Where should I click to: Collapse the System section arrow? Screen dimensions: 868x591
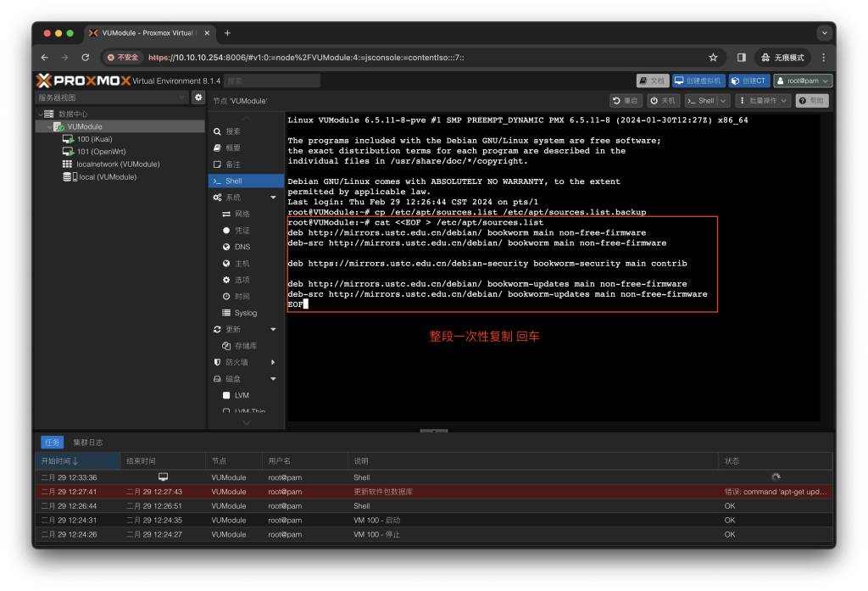(x=274, y=198)
